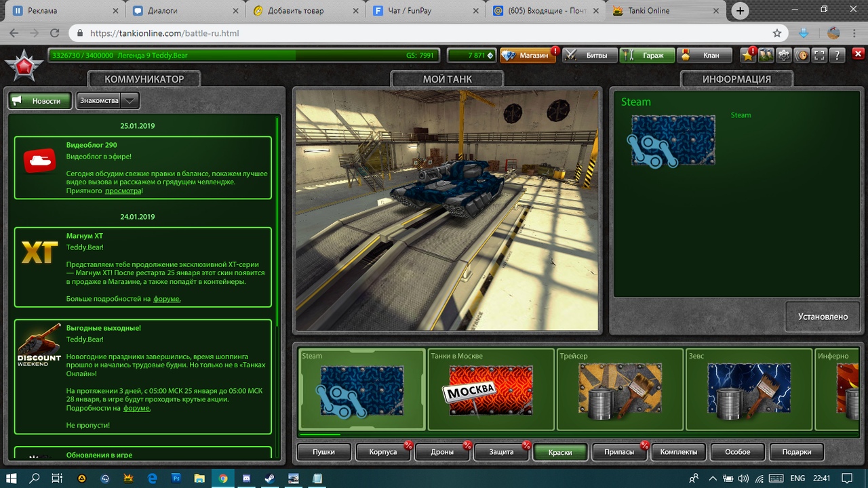Open the Особое category tab
Screen dimensions: 868x488
pos(738,452)
